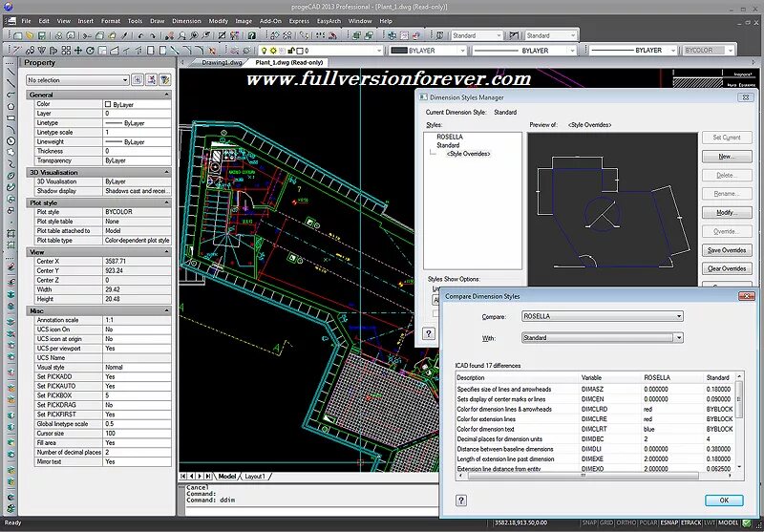Click the Cut scissors icon

tap(87, 35)
